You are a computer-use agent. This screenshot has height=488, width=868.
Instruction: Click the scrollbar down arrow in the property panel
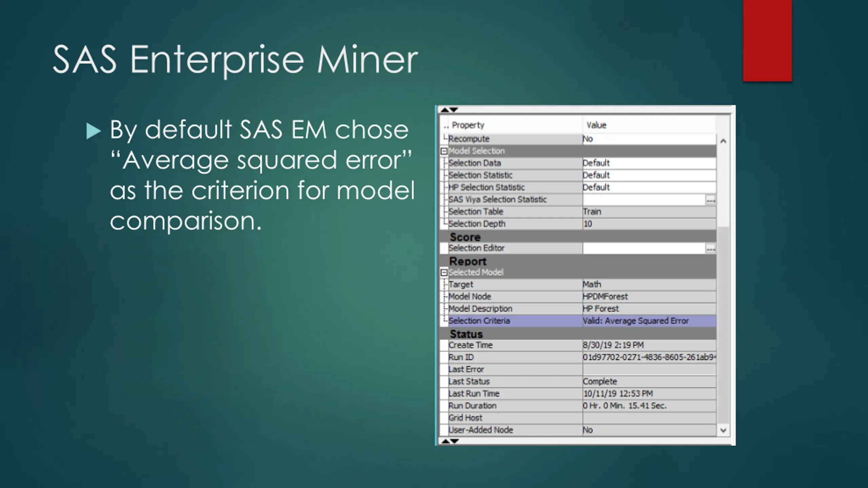coord(723,430)
